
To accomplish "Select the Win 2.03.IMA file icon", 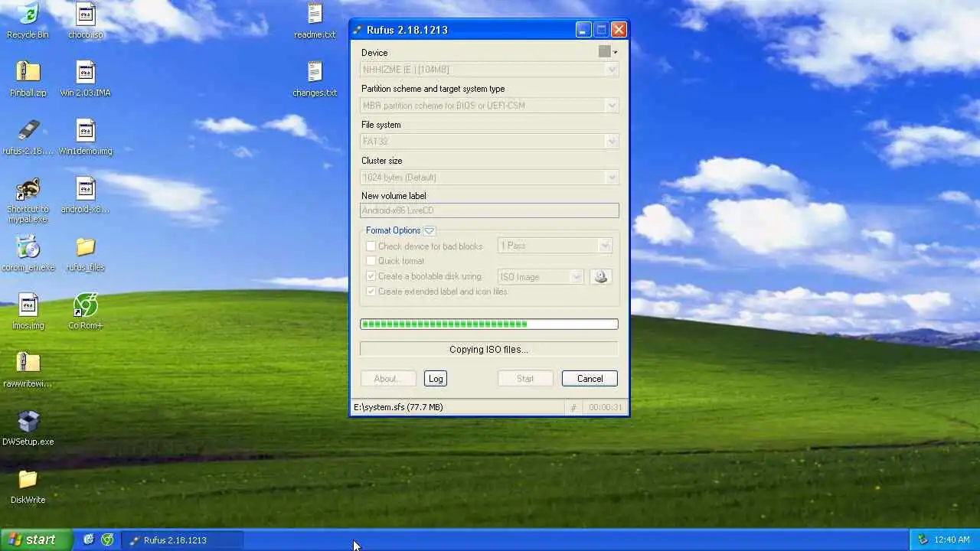I will tap(86, 72).
